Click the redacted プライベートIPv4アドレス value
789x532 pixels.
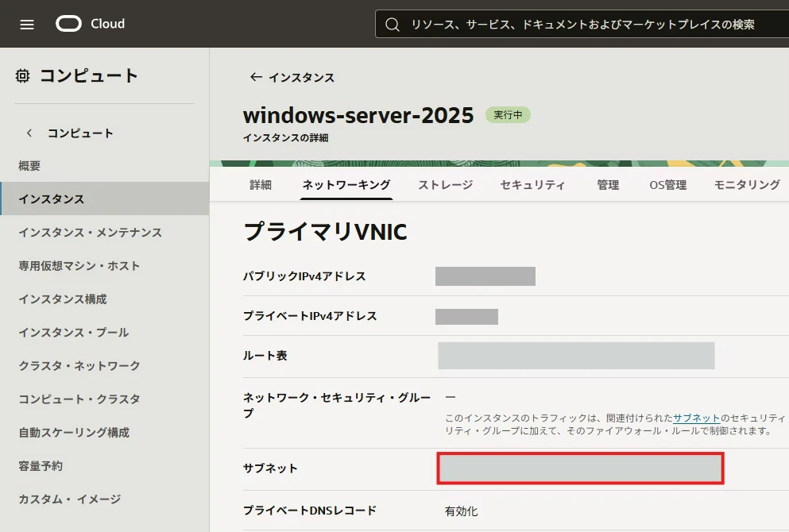466,317
